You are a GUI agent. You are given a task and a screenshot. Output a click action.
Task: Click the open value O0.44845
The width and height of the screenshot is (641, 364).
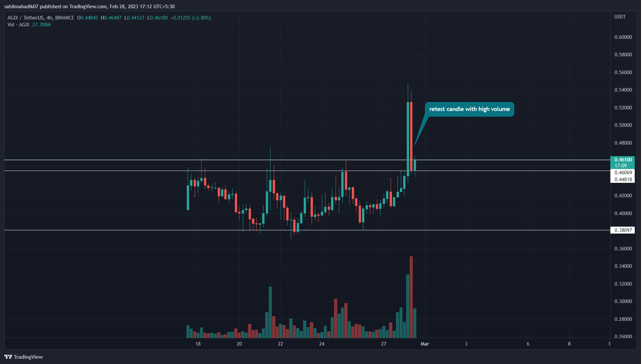click(88, 18)
